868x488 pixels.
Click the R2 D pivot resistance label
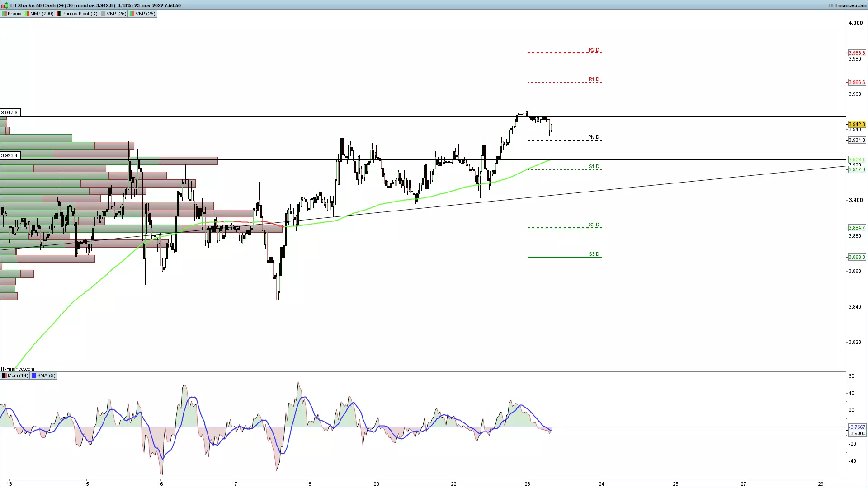[x=594, y=50]
